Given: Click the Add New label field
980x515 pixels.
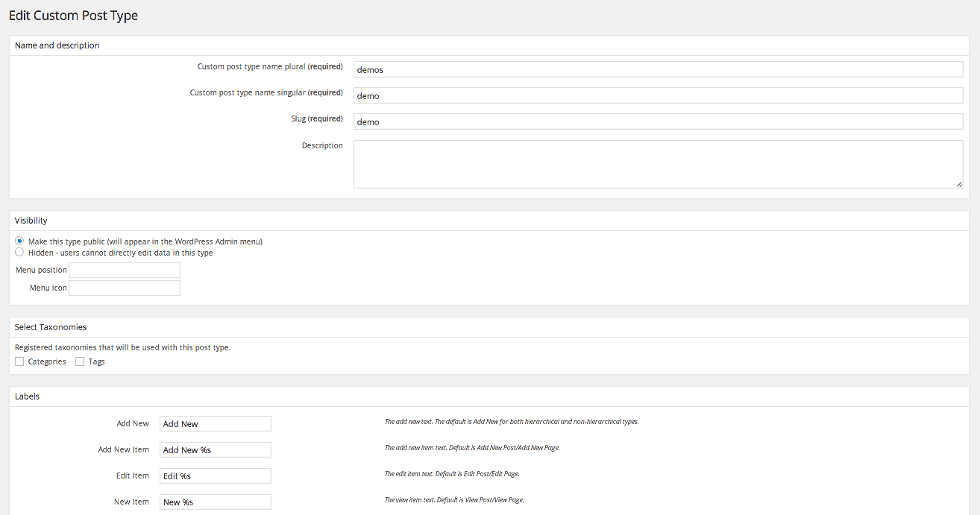Looking at the screenshot, I should coord(215,423).
